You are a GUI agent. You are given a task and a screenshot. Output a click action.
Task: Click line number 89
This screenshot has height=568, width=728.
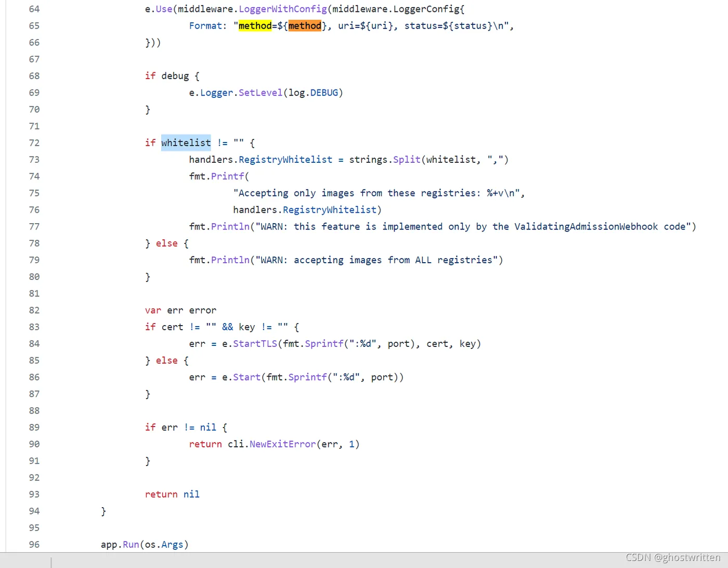coord(34,427)
